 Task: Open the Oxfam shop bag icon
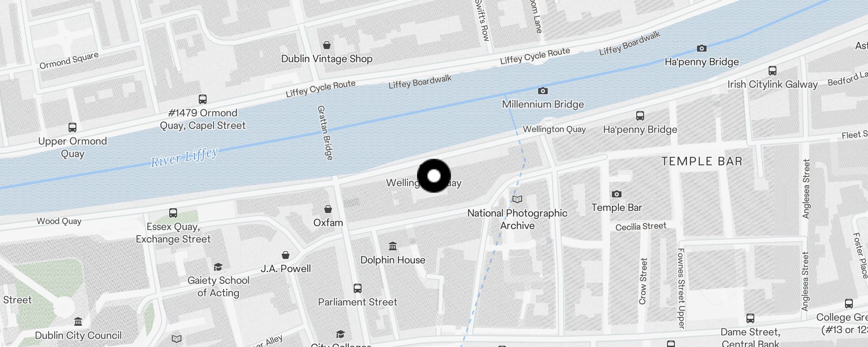click(x=328, y=209)
